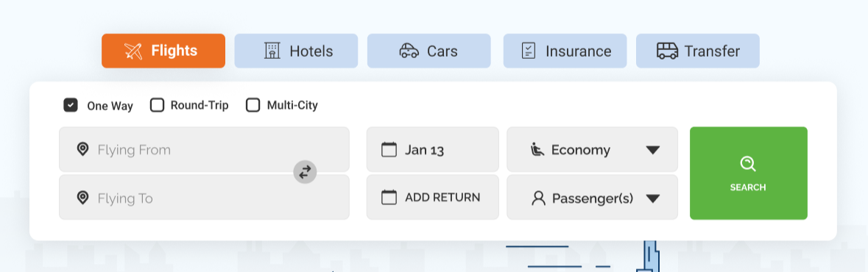Screen dimensions: 868x272
Task: Click the ADD RETURN button
Action: point(433,197)
